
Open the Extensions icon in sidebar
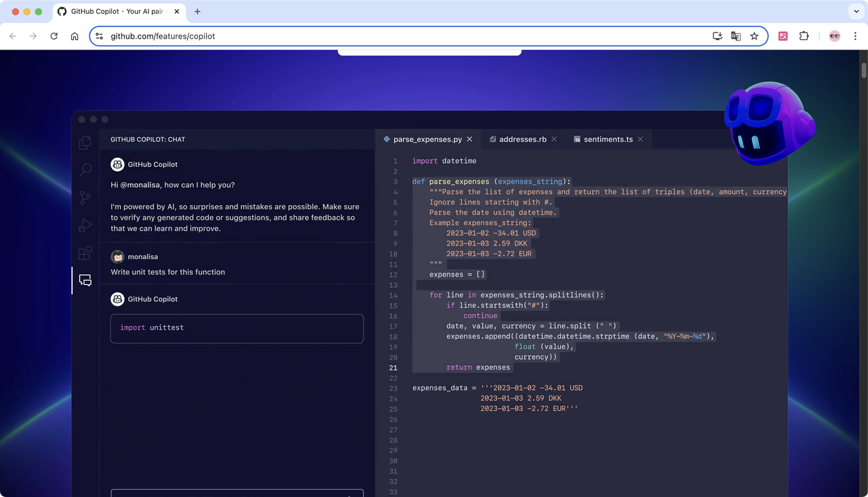[x=85, y=253]
